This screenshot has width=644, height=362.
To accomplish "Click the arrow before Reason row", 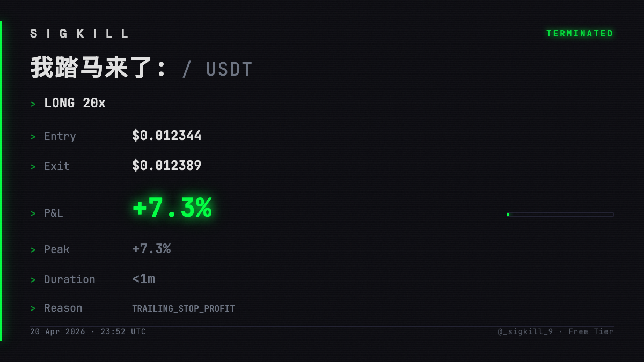I will (x=33, y=309).
